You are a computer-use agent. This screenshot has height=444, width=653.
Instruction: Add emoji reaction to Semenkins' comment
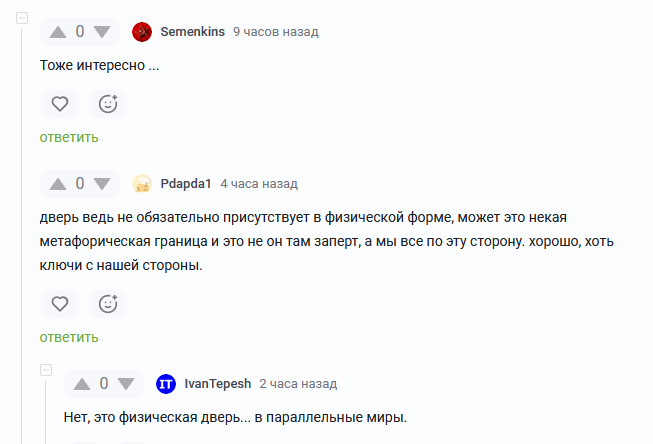pos(108,103)
